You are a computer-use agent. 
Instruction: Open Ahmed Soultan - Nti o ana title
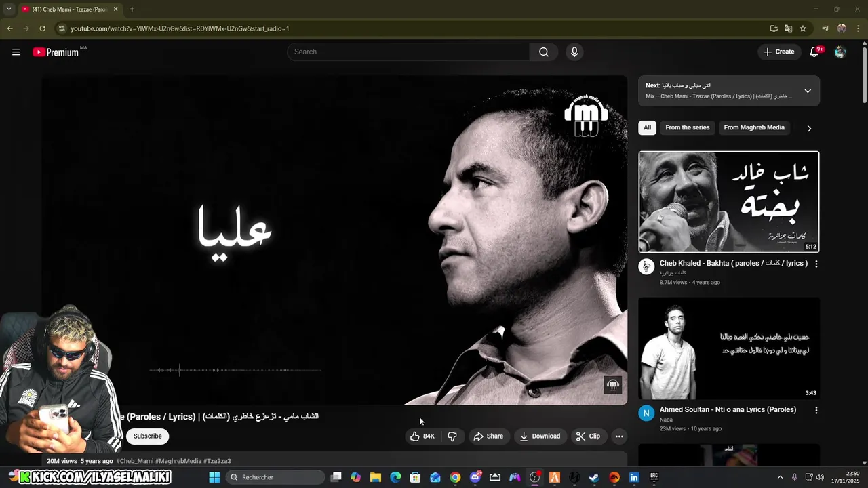(x=728, y=409)
